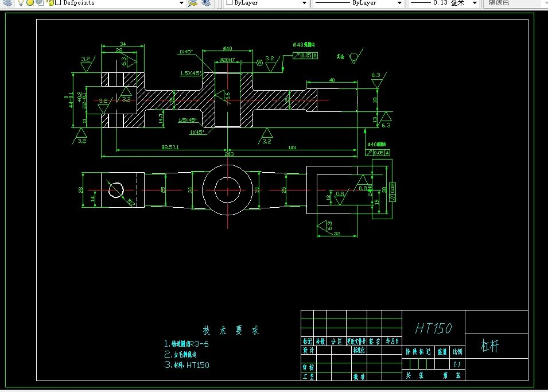Click the 32 dimension near the fork
This screenshot has height=392, width=548.
click(x=337, y=234)
